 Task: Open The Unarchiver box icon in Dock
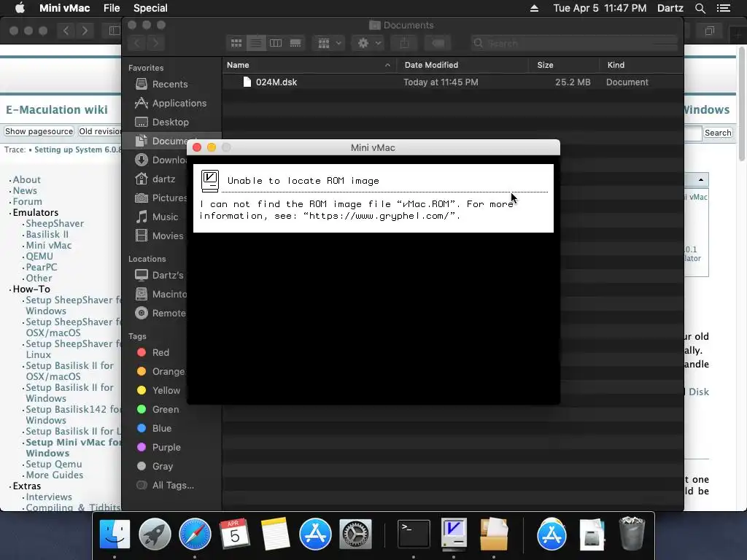click(494, 534)
